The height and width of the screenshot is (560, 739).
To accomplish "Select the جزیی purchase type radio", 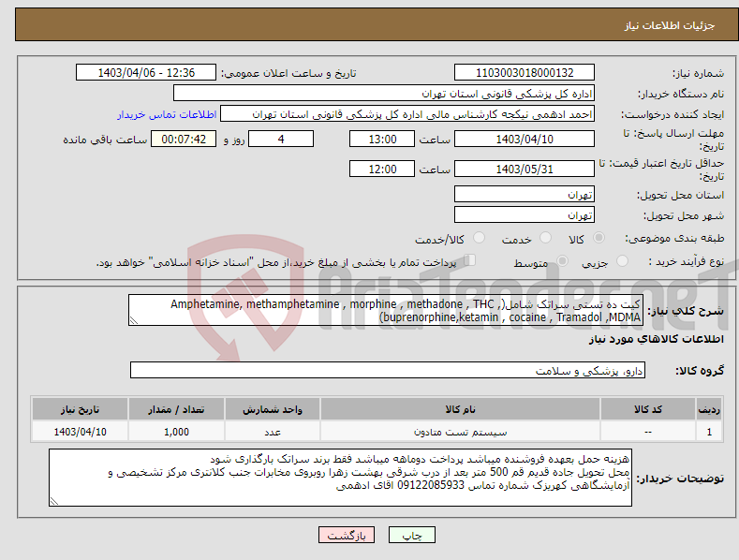I will click(x=622, y=260).
